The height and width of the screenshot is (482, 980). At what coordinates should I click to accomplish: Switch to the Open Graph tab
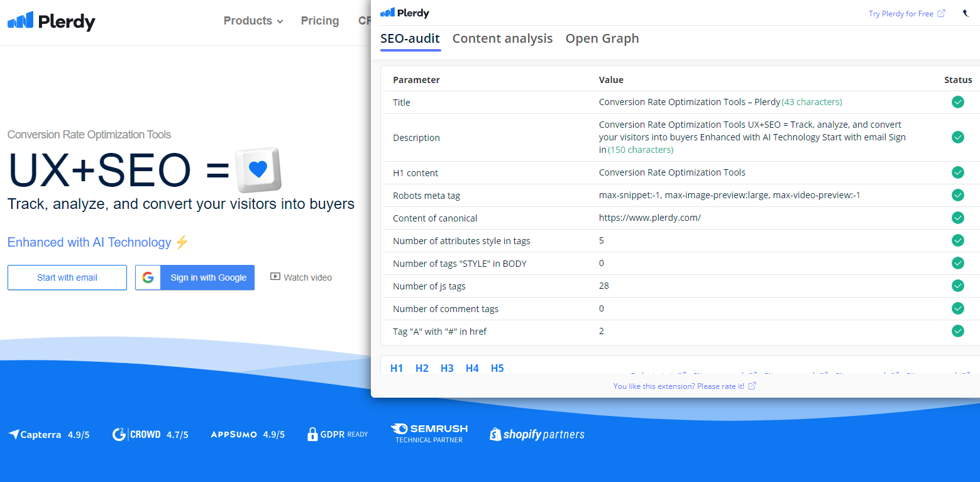[602, 38]
